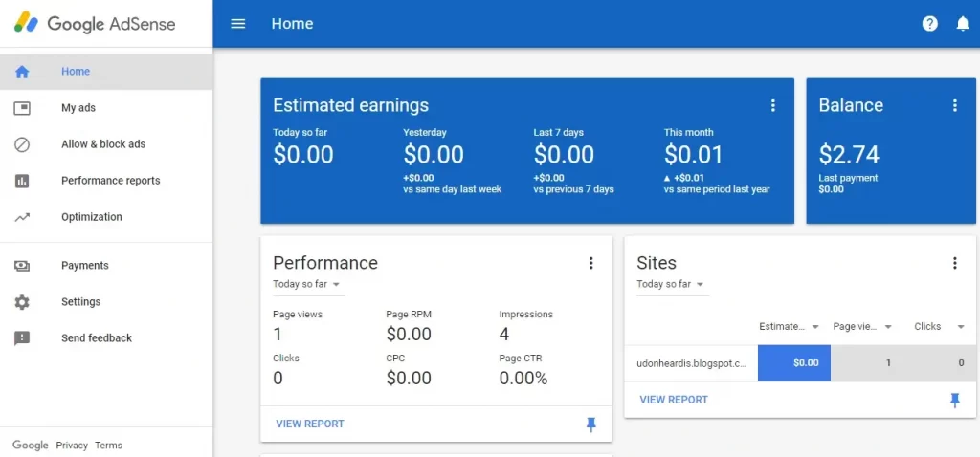
Task: Pin the Performance card
Action: (x=591, y=425)
